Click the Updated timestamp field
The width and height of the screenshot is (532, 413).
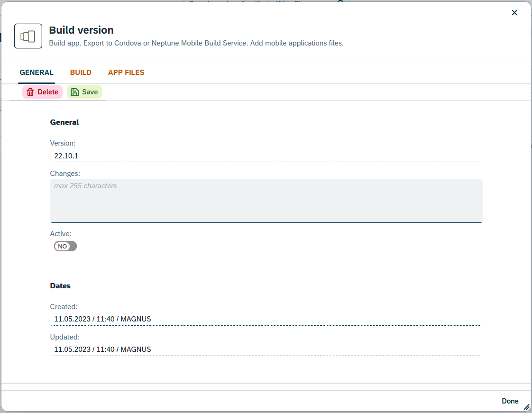[190, 349]
